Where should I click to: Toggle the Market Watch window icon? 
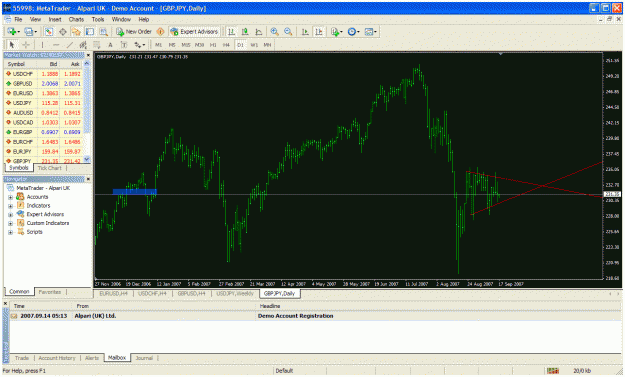coord(49,31)
